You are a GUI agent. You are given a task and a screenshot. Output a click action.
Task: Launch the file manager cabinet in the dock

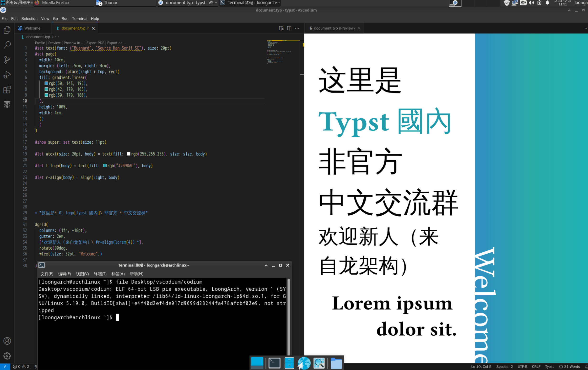(x=289, y=363)
